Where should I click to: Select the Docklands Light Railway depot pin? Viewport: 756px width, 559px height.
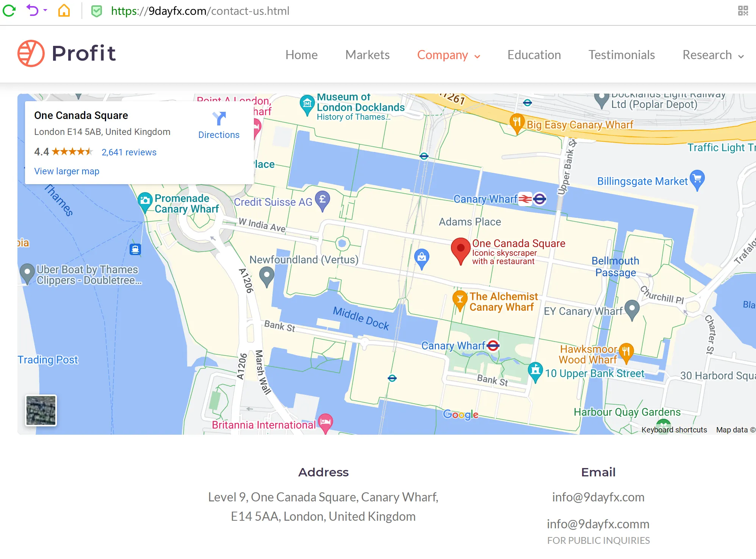coord(601,100)
